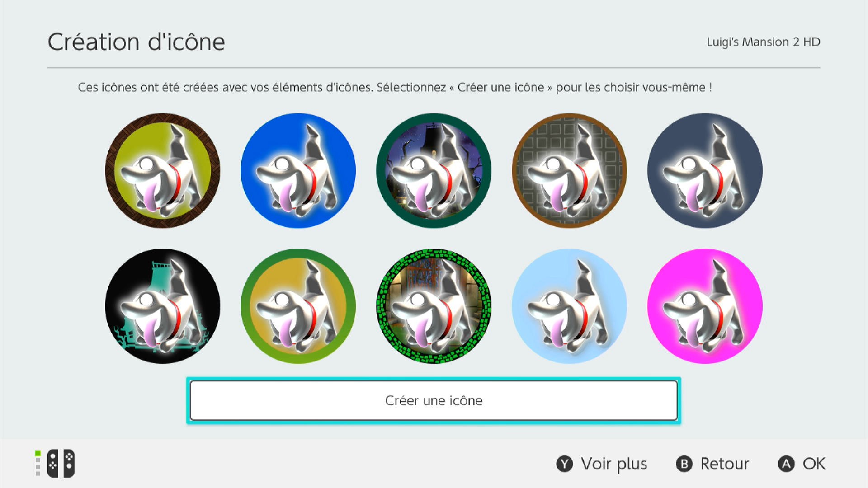Pick the magenta pink Polterpup icon
Image resolution: width=868 pixels, height=488 pixels.
pos(705,306)
